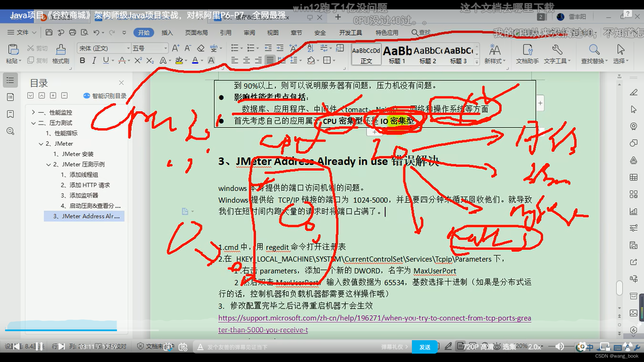Click the Save icon in quick access
The width and height of the screenshot is (644, 362).
coord(49,33)
